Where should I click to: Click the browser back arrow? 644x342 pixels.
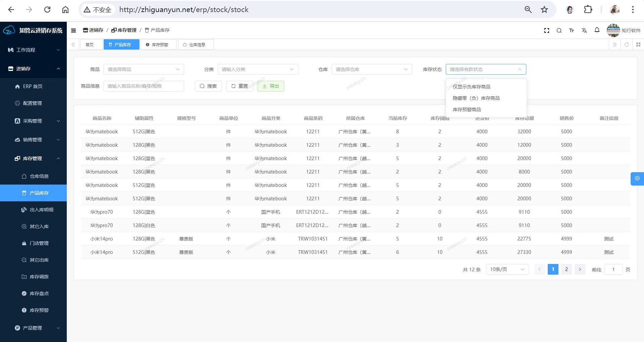[x=11, y=10]
